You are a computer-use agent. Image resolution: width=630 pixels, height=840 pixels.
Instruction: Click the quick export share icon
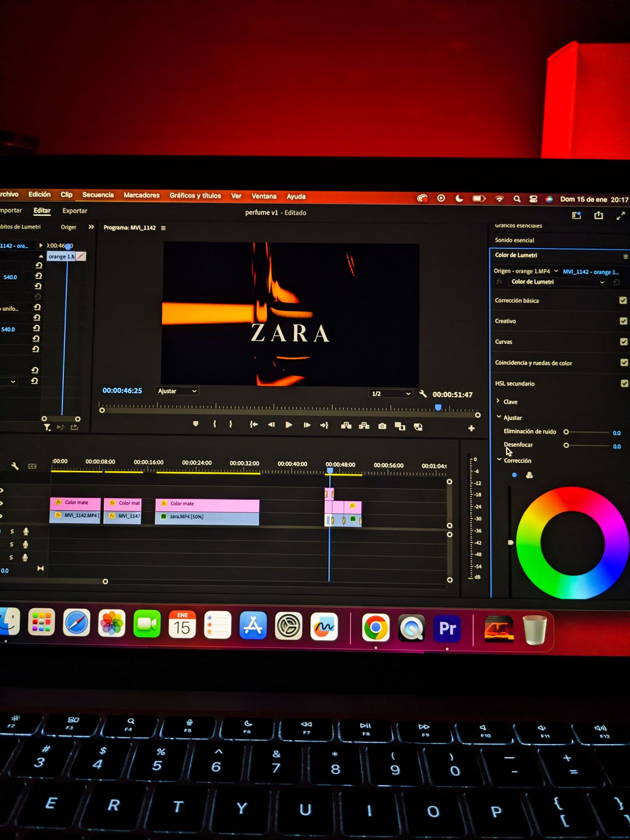pos(598,215)
